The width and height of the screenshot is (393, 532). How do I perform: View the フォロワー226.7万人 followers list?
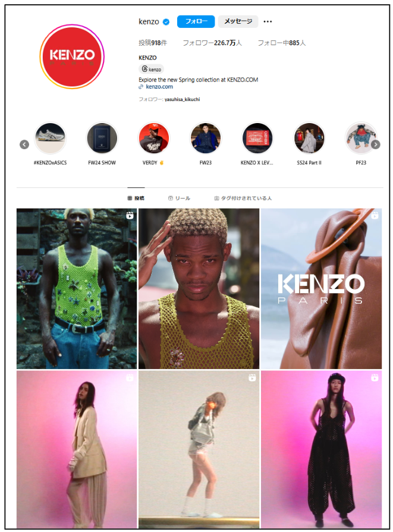coord(212,43)
